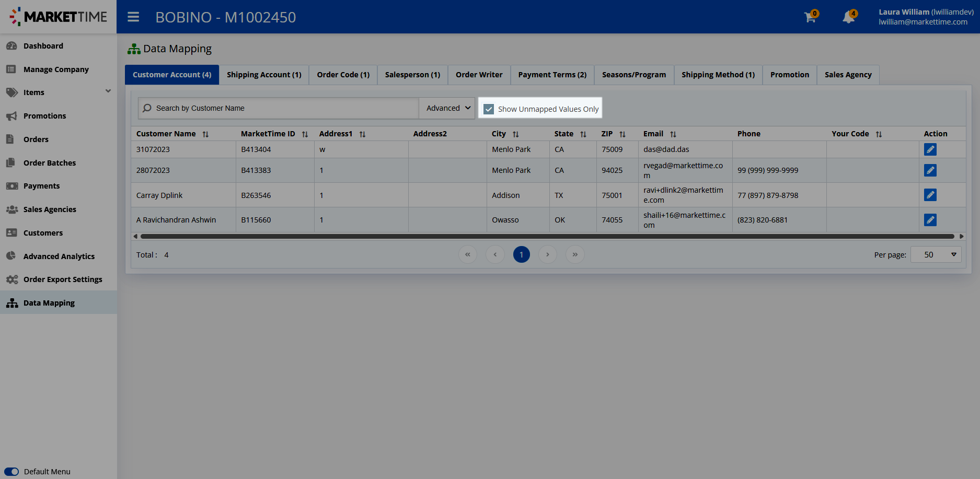Edit the 28072023 customer row

click(x=930, y=170)
